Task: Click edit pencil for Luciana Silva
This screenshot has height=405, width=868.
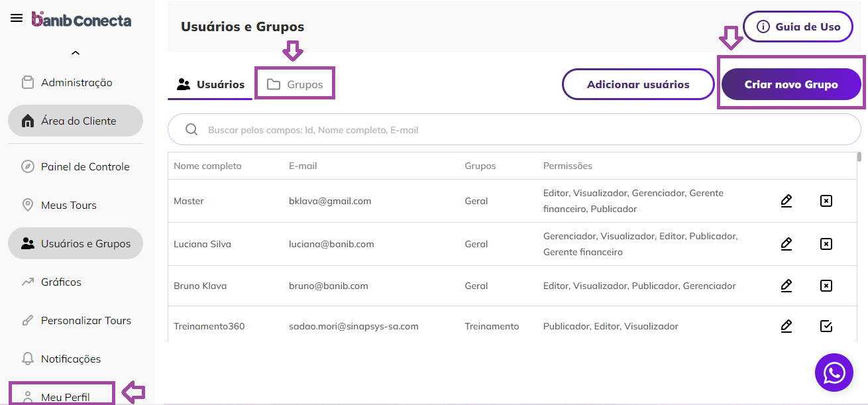Action: tap(787, 244)
